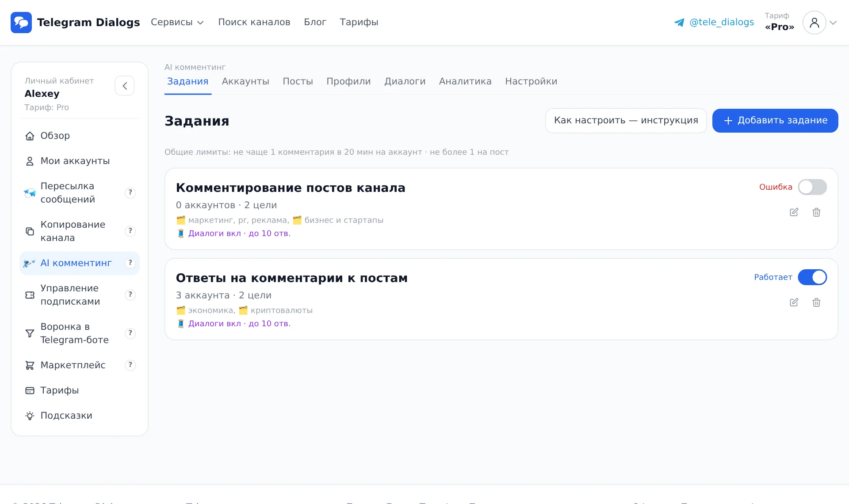Open help for Копирование канала

point(130,231)
